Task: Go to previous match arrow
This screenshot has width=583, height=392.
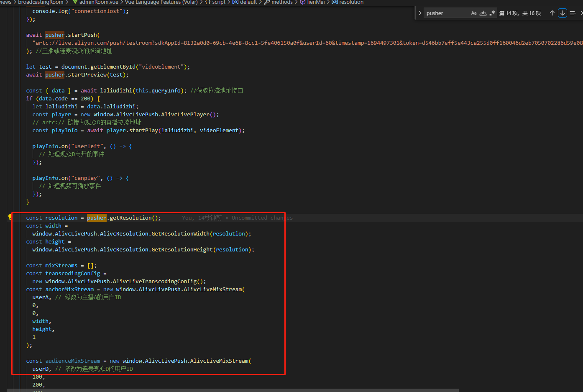Action: 552,13
